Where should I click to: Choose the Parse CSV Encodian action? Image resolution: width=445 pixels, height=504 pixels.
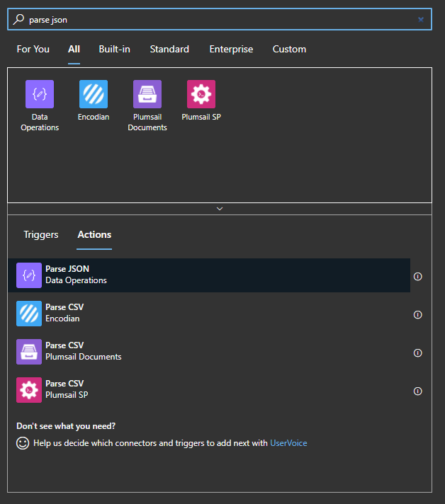pos(209,314)
